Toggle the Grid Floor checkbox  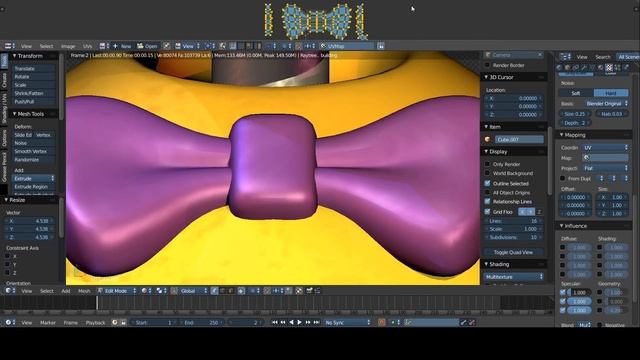point(487,212)
